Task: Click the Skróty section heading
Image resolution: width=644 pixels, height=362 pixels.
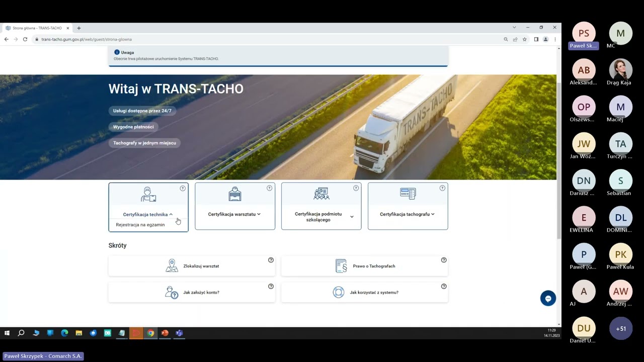Action: tap(118, 245)
